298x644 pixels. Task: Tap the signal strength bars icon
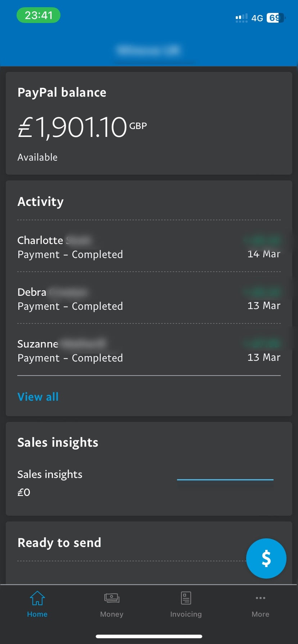click(x=241, y=18)
